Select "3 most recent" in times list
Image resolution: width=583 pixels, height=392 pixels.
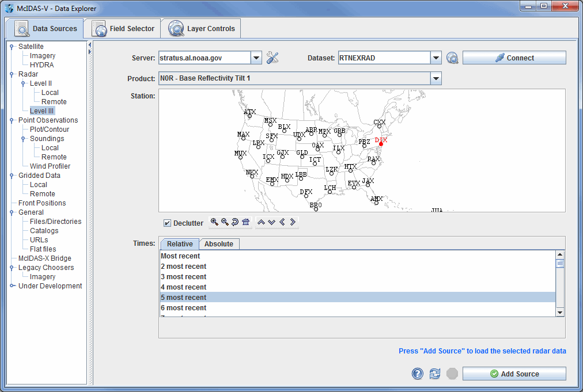tap(183, 277)
